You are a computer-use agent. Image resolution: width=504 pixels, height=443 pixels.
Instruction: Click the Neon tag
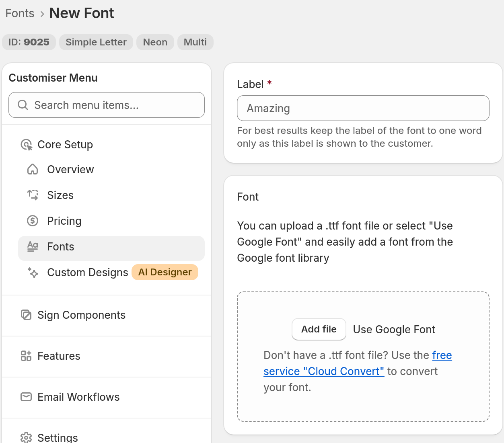pyautogui.click(x=155, y=42)
